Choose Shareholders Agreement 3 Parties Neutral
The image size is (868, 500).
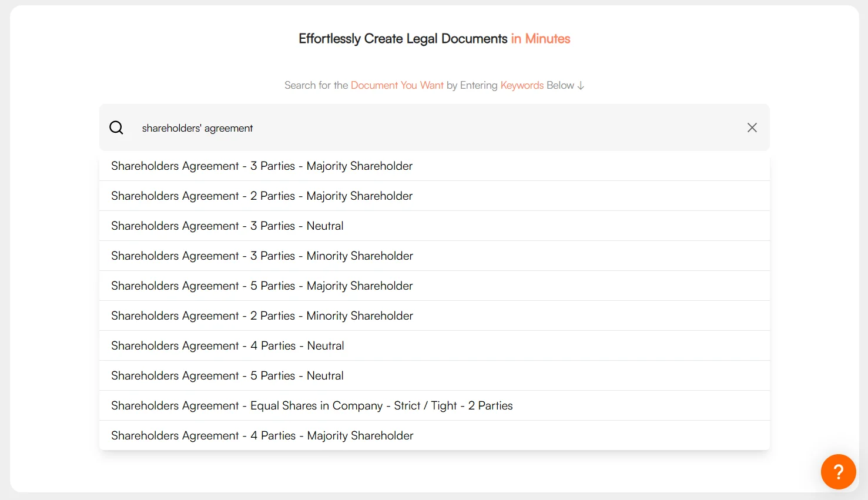pos(227,226)
